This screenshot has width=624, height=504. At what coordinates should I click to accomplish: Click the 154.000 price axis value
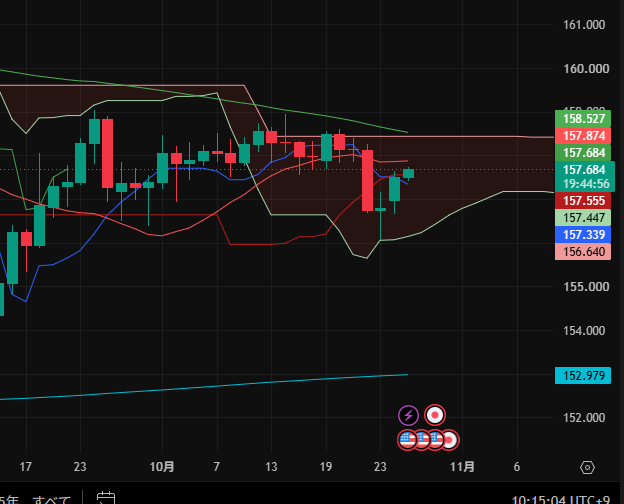584,330
